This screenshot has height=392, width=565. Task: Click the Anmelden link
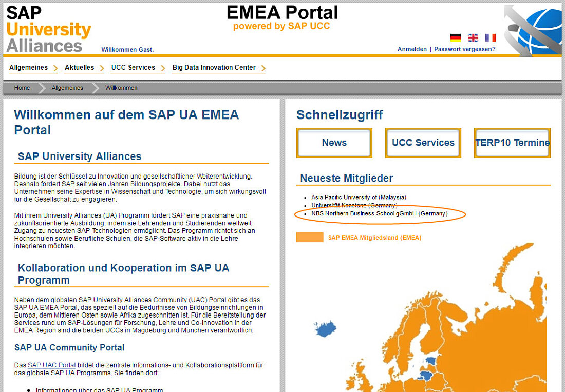tap(412, 49)
